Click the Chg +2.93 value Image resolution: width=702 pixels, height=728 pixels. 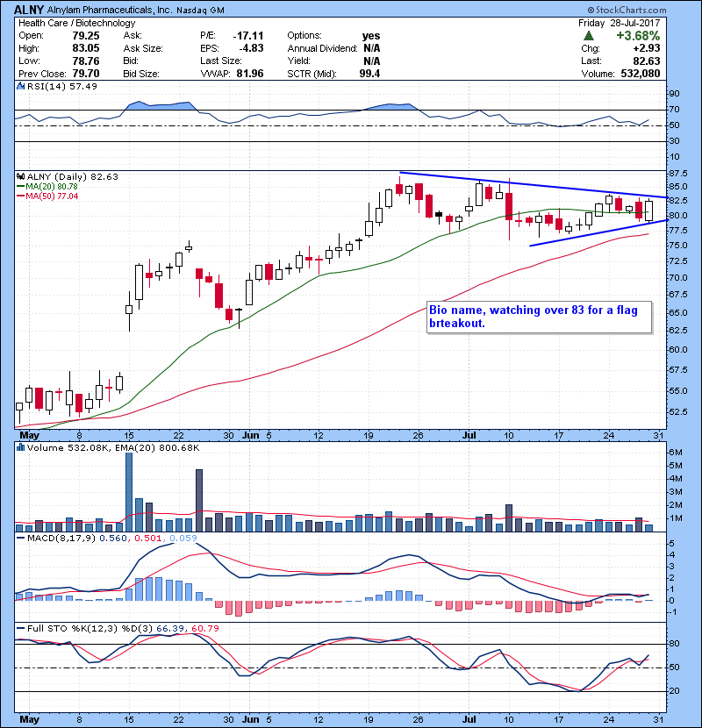646,48
